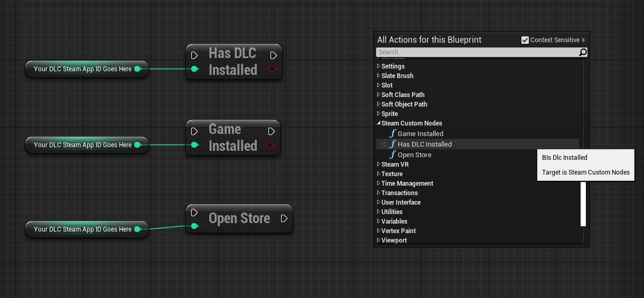Viewport: 644px width, 298px height.
Task: Click the Open Store node title
Action: click(x=239, y=218)
